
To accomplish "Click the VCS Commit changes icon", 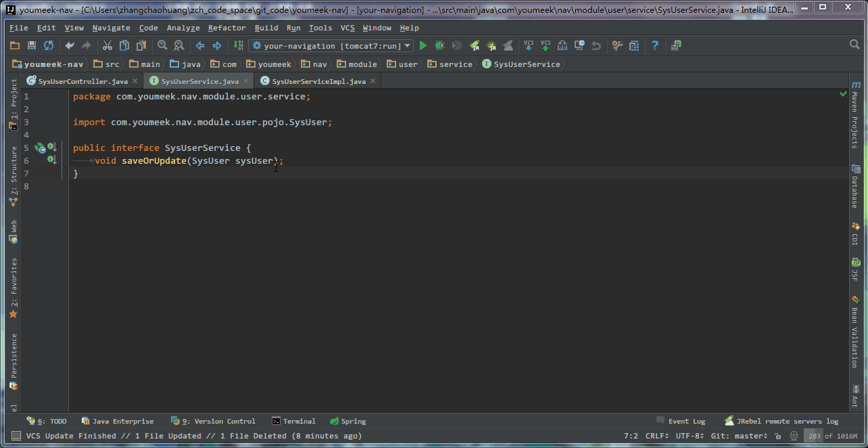I will pyautogui.click(x=546, y=45).
